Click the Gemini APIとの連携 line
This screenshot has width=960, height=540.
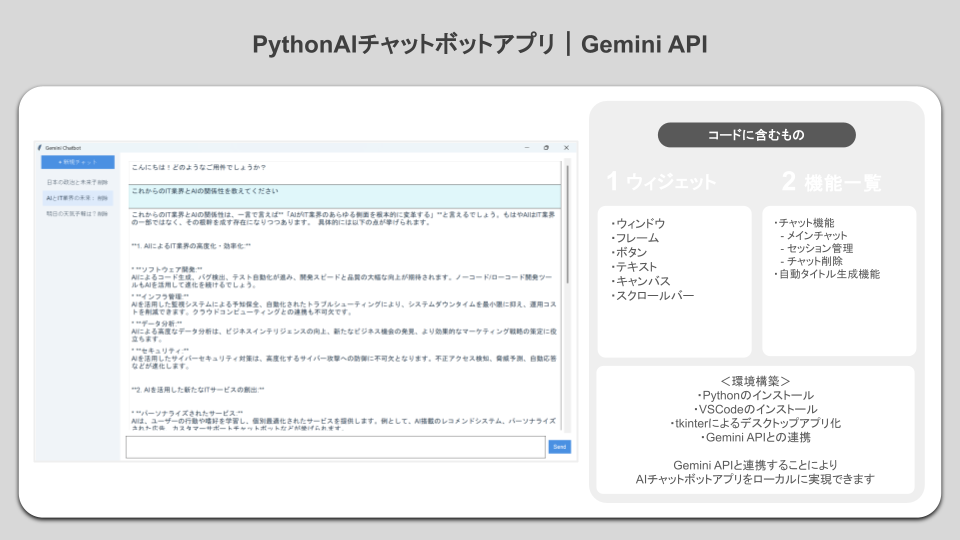[x=756, y=438]
